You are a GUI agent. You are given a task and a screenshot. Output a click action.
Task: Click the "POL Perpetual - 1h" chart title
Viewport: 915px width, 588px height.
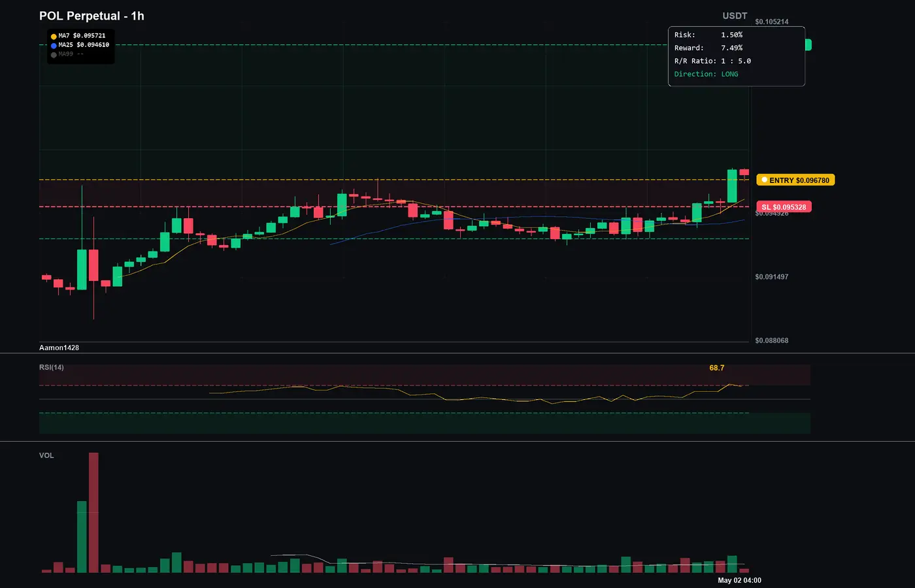(91, 16)
